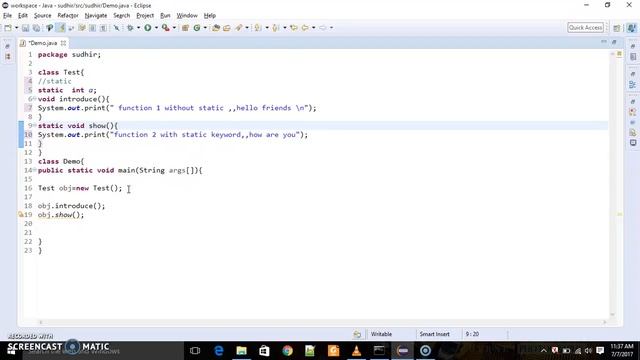This screenshot has height=360, width=640.
Task: Minimize the editor area
Action: pos(604,42)
